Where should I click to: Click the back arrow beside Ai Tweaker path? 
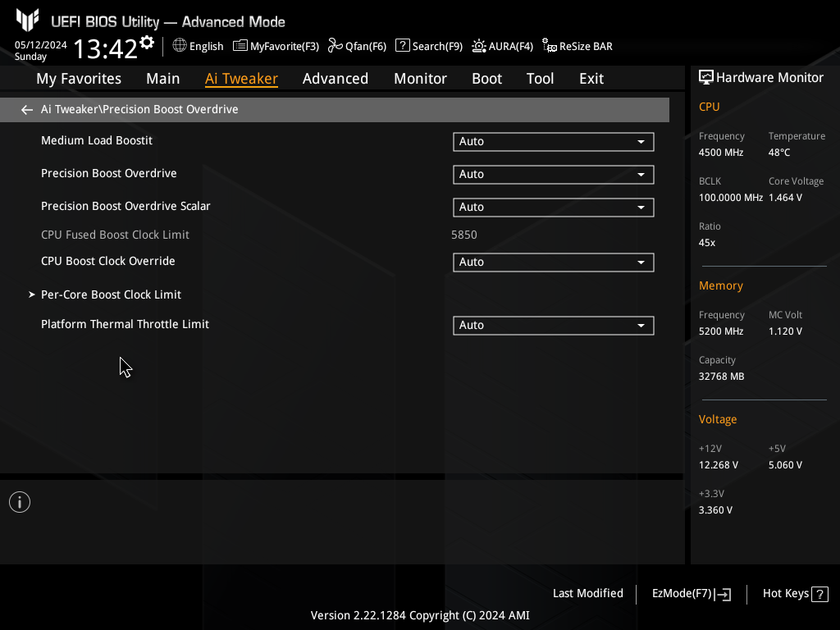point(27,110)
